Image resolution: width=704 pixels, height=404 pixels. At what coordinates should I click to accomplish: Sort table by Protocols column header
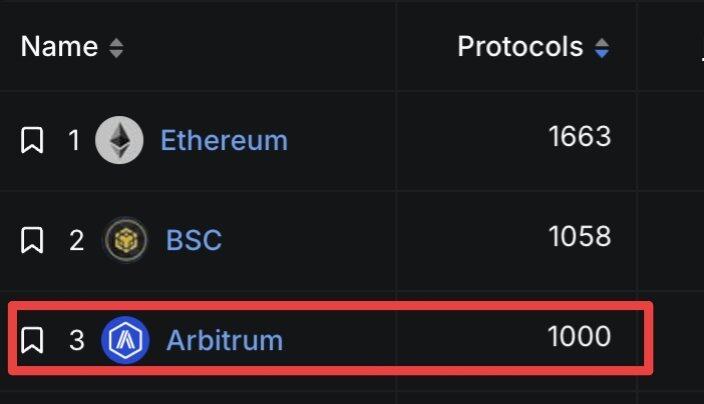tap(520, 46)
